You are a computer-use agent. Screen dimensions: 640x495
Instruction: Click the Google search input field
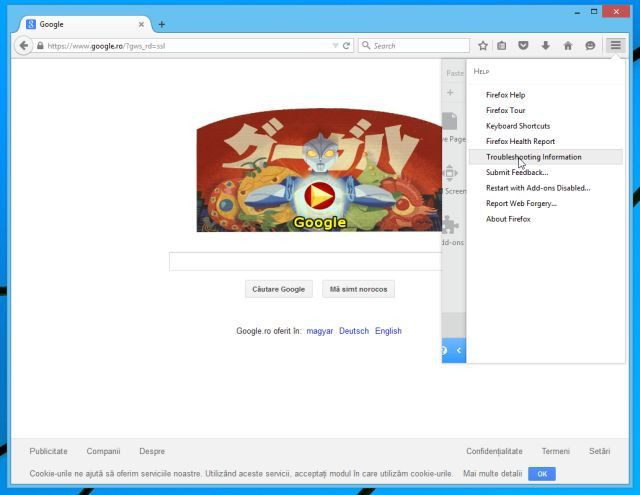coord(305,262)
